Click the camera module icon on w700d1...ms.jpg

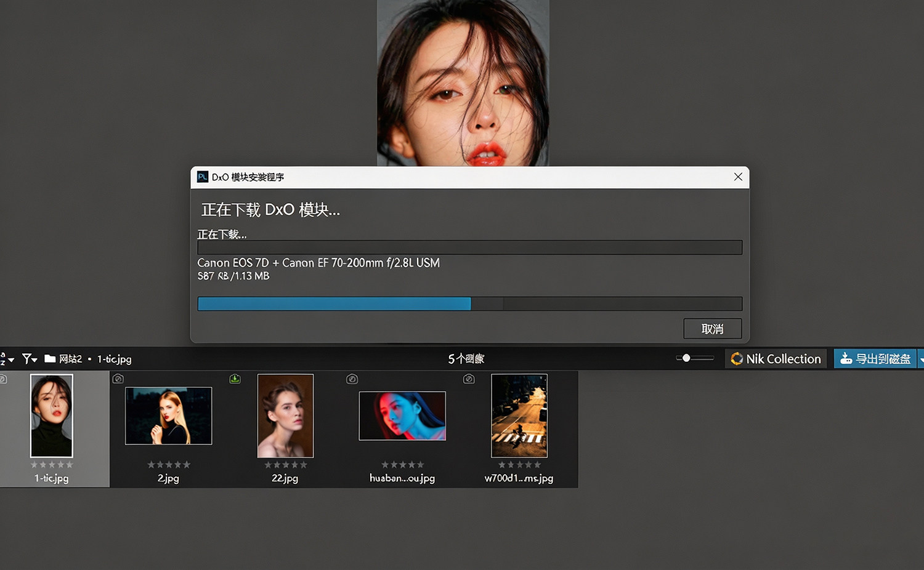coord(469,379)
